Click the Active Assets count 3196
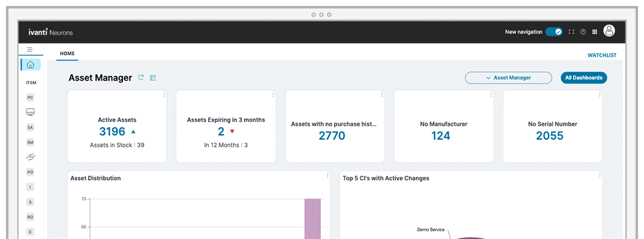The width and height of the screenshot is (644, 239). click(x=112, y=131)
